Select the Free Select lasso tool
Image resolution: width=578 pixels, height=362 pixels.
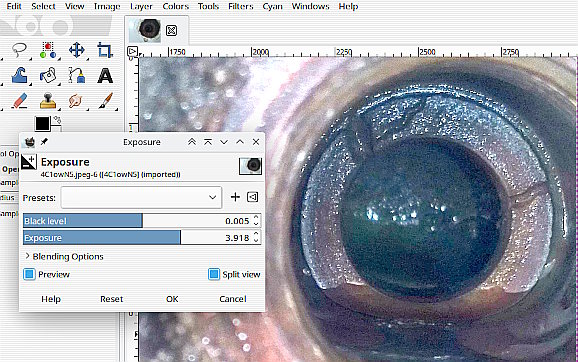click(19, 50)
